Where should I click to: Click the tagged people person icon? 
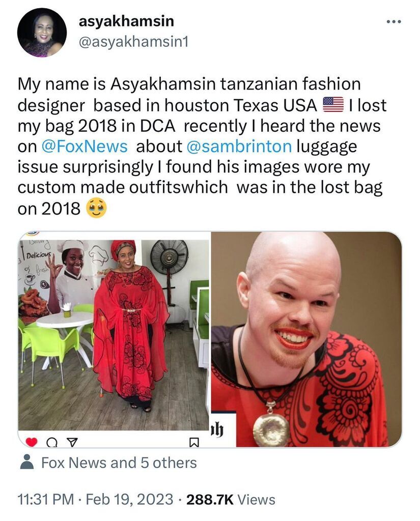[27, 462]
